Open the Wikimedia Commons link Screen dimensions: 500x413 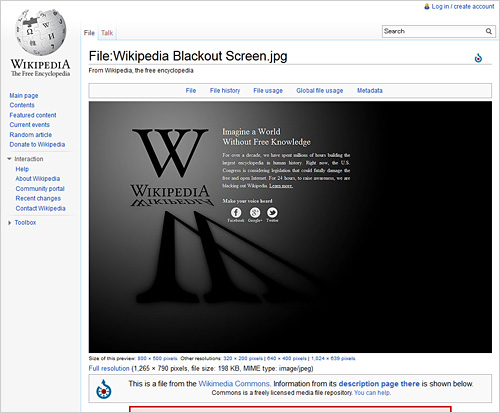[x=234, y=384]
